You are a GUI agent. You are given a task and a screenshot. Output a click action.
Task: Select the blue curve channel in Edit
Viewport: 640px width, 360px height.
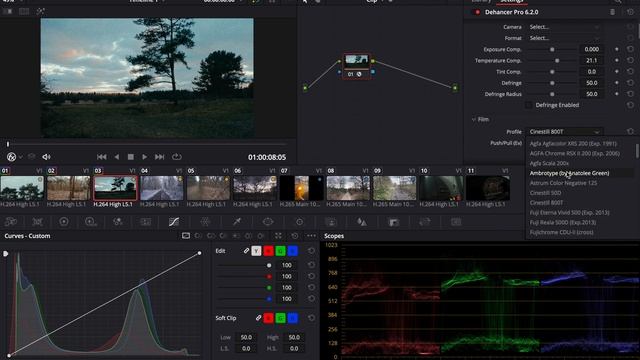(293, 251)
